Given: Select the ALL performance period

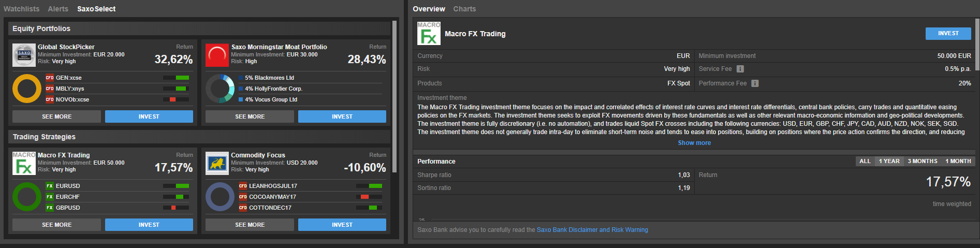Looking at the screenshot, I should [x=865, y=161].
